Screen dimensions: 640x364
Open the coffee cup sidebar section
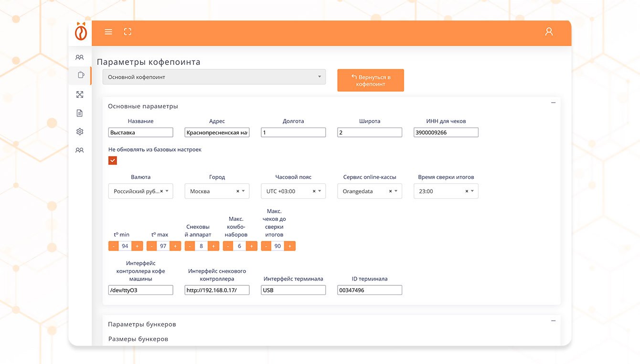pyautogui.click(x=80, y=75)
